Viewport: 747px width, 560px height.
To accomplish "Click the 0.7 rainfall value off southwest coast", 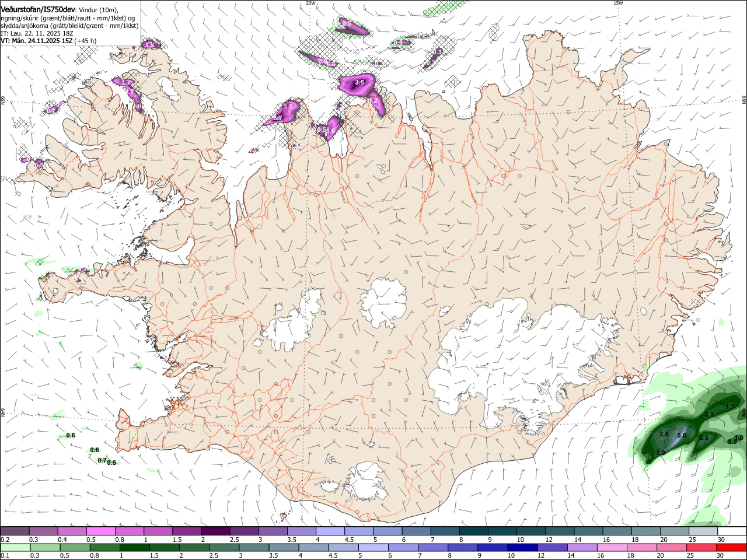I will pos(102,461).
